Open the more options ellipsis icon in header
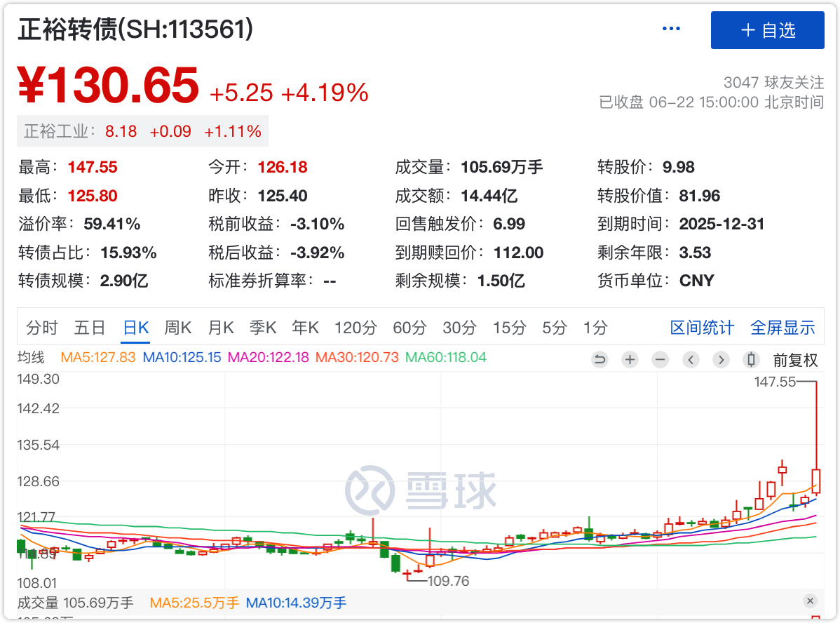Viewport: 840px width, 623px height. coord(671,28)
